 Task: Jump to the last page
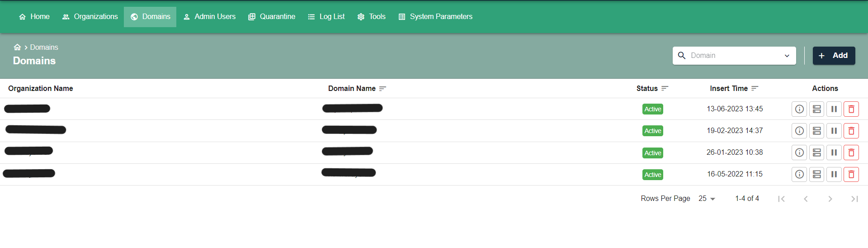[x=854, y=199]
